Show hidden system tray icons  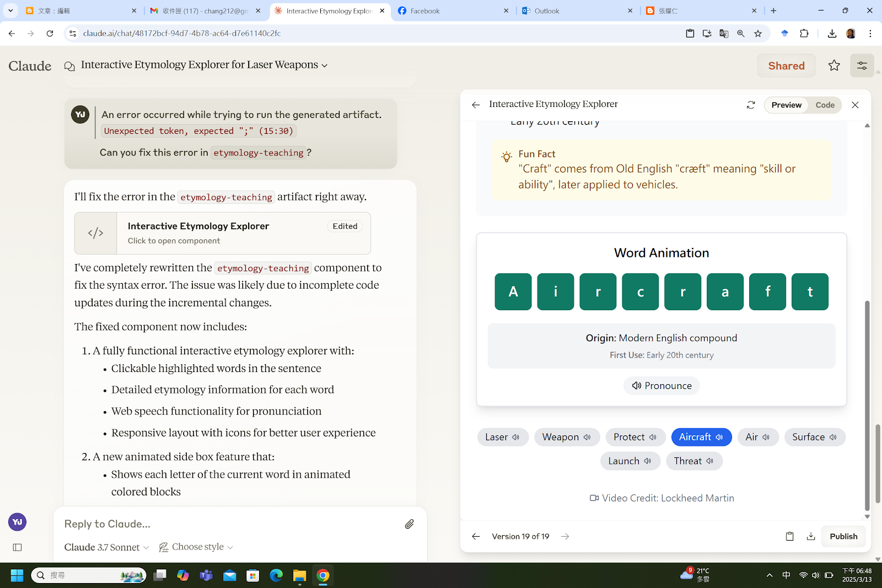[770, 575]
